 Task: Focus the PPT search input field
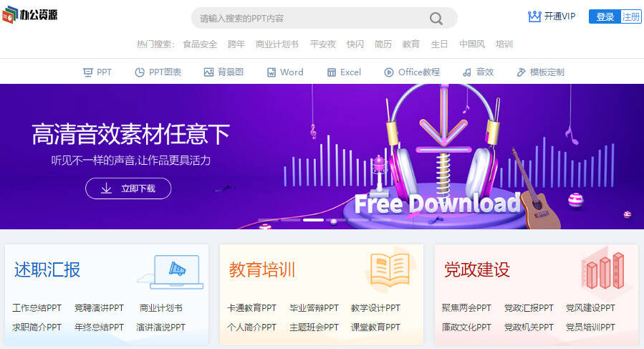tap(312, 18)
